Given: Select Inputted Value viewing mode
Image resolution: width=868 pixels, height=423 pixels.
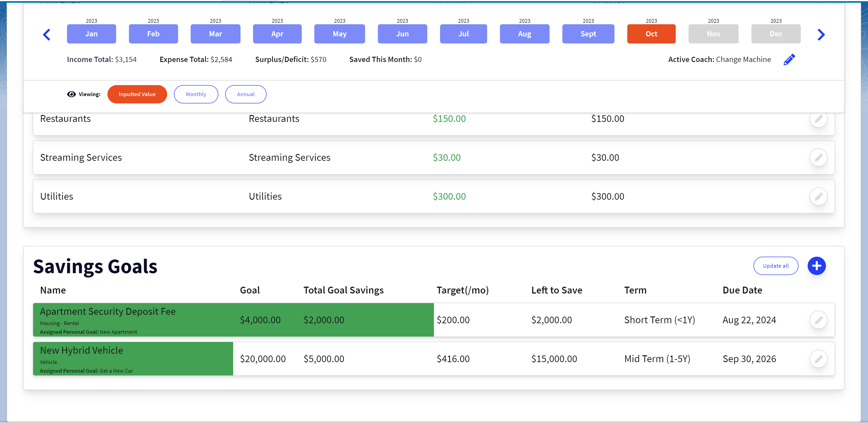Looking at the screenshot, I should pyautogui.click(x=137, y=94).
